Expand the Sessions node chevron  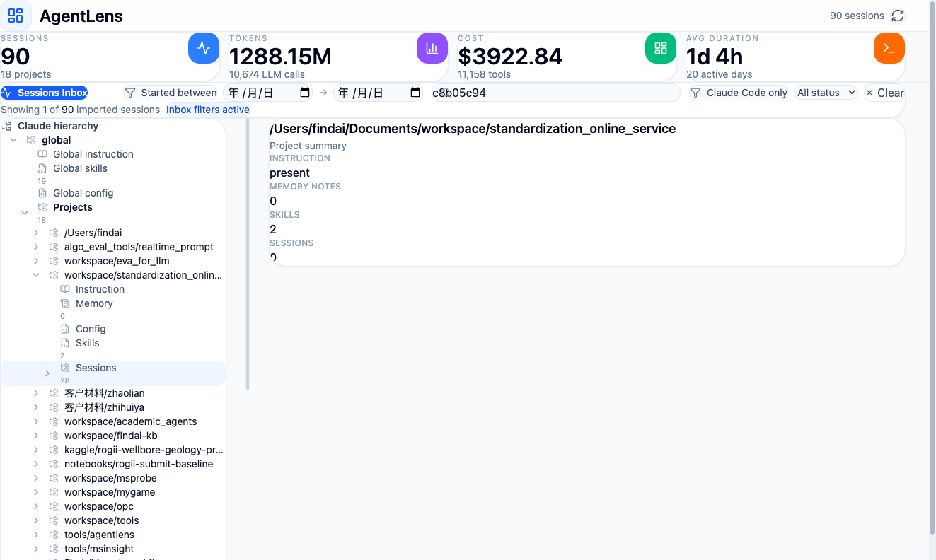click(47, 373)
